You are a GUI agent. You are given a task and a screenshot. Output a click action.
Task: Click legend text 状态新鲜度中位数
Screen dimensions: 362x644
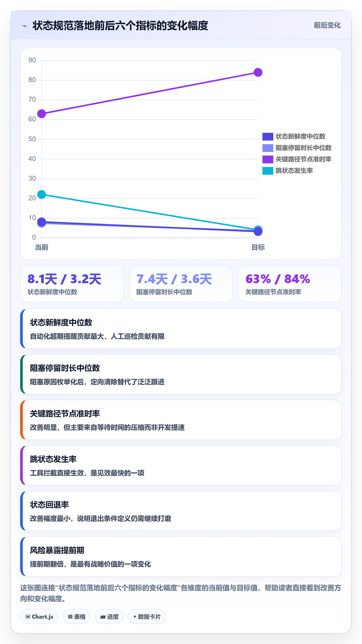(x=300, y=136)
